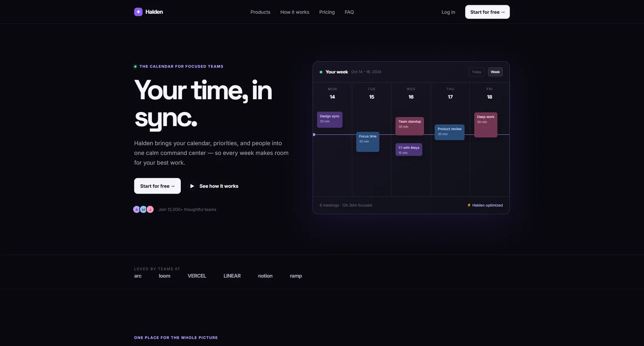The height and width of the screenshot is (346, 644).
Task: Click Start for free in the header
Action: tap(487, 12)
